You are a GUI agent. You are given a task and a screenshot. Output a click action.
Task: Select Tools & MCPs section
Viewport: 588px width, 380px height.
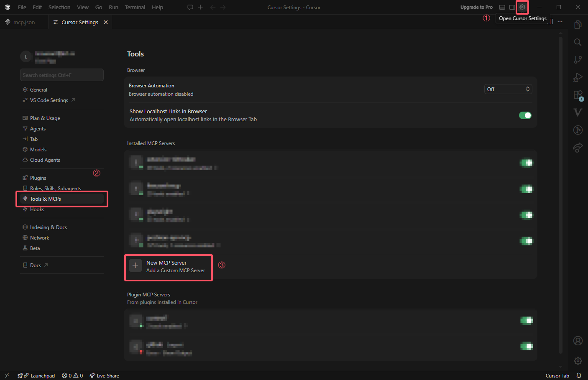pyautogui.click(x=62, y=199)
